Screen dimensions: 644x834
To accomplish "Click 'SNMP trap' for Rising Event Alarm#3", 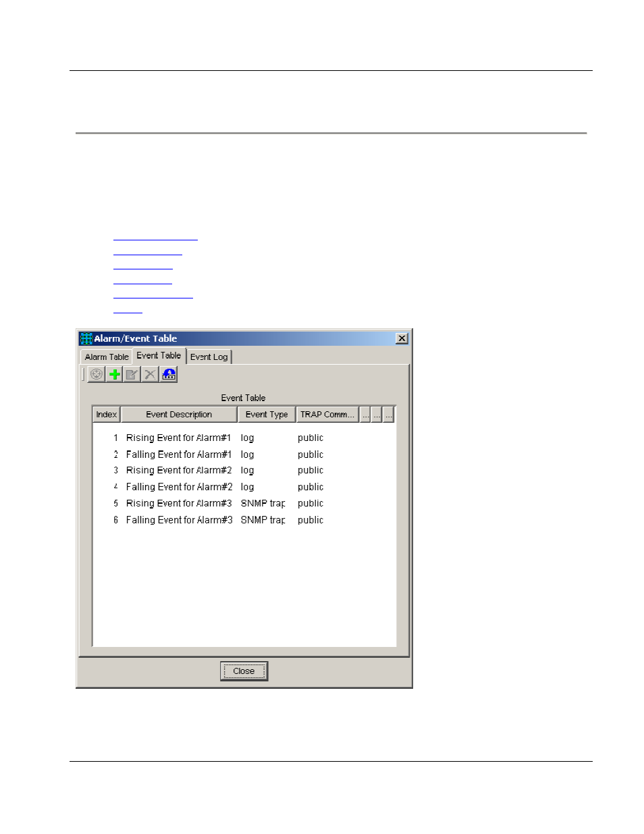I will (263, 503).
